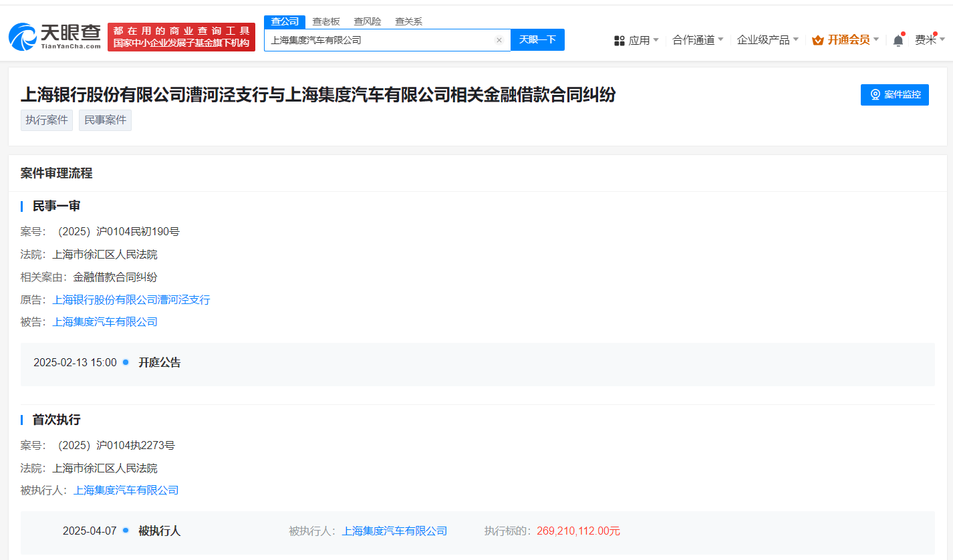Open 被执行人 link under case number 2273
This screenshot has height=560, width=953.
[x=126, y=491]
